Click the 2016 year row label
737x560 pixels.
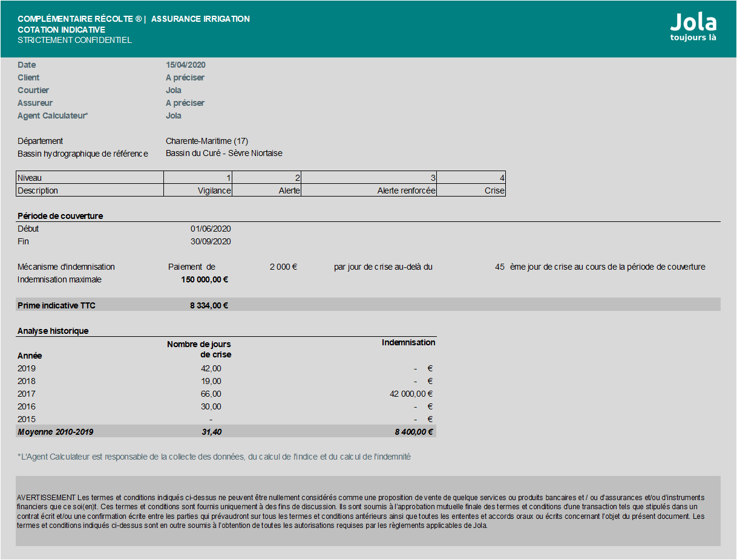[27, 406]
